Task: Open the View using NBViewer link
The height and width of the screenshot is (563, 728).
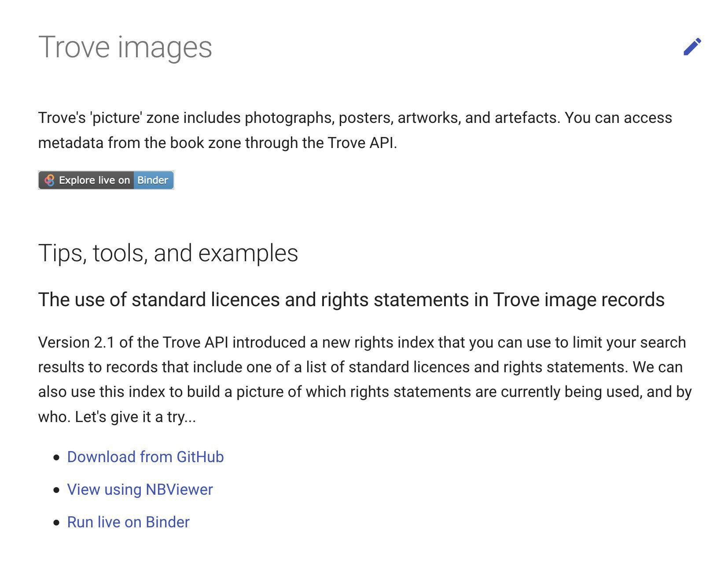Action: pos(140,489)
